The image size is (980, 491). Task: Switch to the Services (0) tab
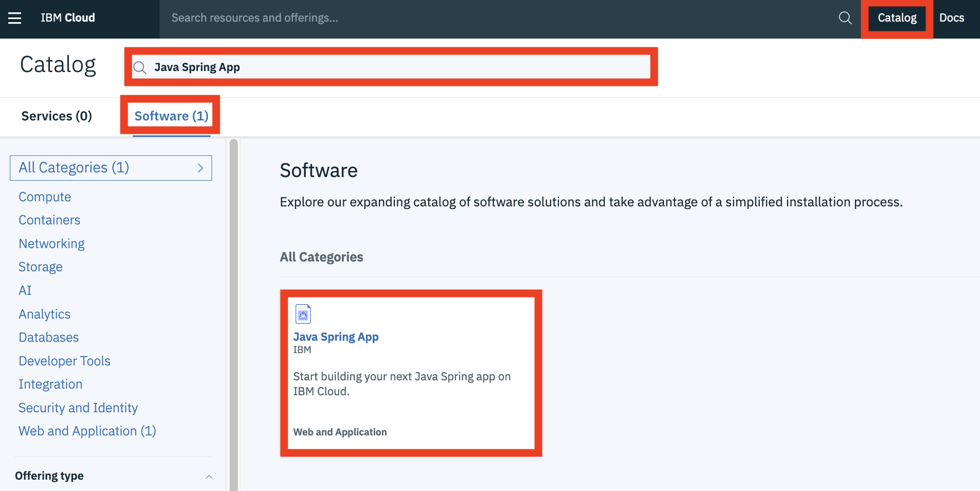pos(57,116)
